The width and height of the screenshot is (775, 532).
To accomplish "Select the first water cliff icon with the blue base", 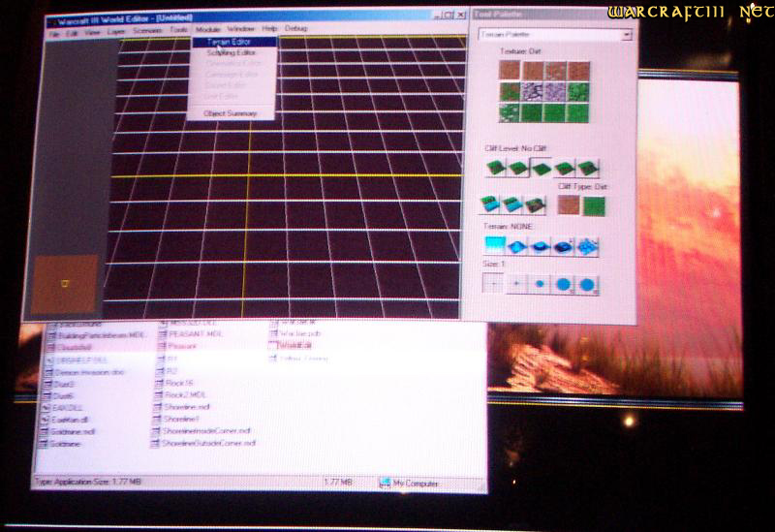I will pyautogui.click(x=490, y=204).
